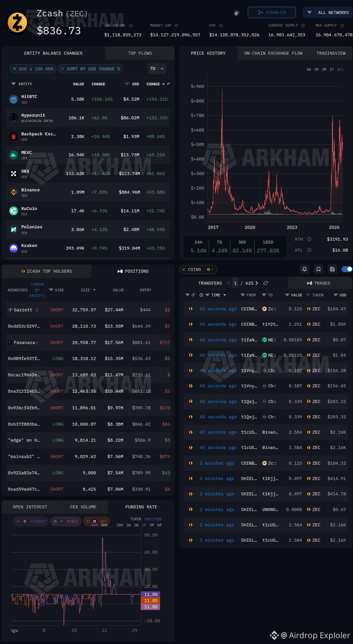Click the transfers page number field
The height and width of the screenshot is (644, 353).
click(235, 283)
